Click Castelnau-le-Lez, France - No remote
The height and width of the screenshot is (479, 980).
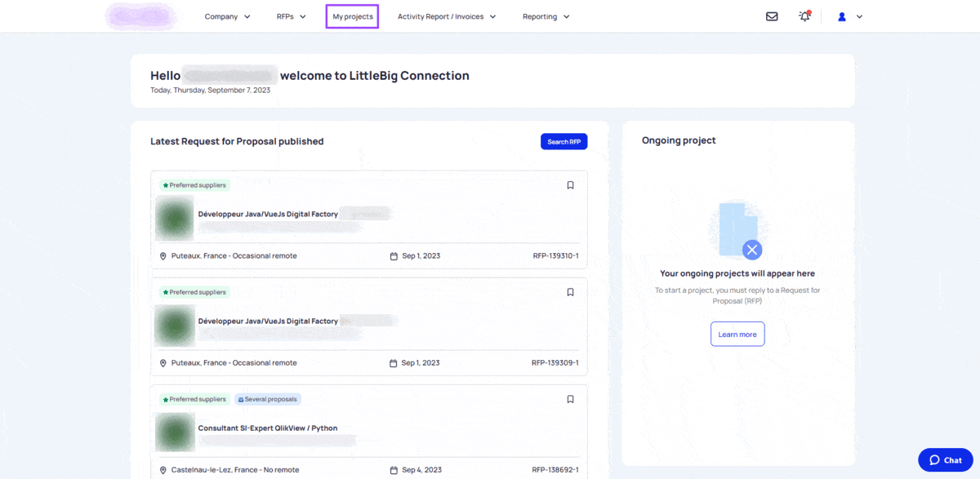235,470
